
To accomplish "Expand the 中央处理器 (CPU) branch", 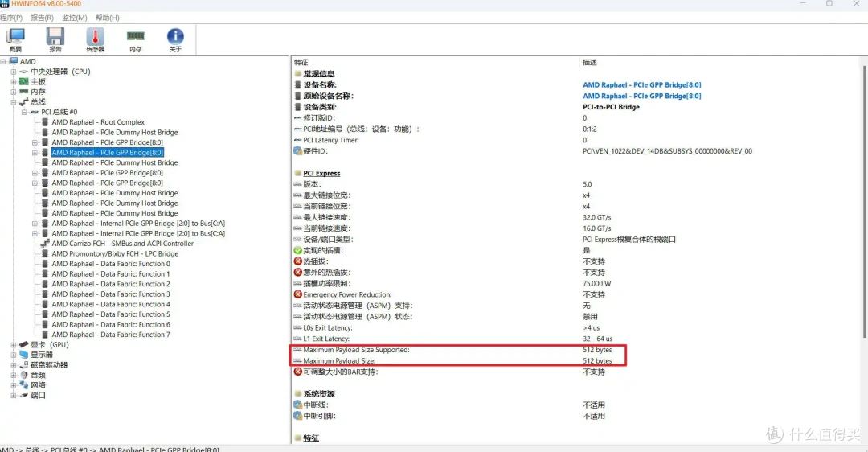I will pyautogui.click(x=14, y=72).
